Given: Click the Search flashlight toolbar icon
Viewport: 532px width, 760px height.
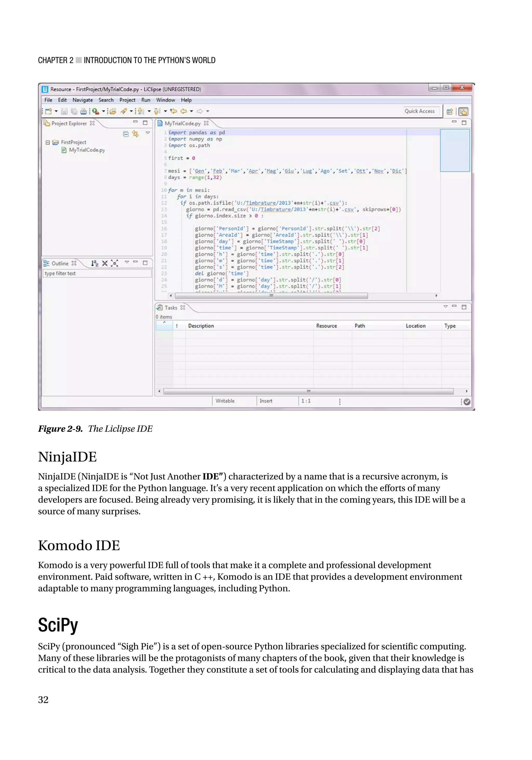Looking at the screenshot, I should (124, 111).
